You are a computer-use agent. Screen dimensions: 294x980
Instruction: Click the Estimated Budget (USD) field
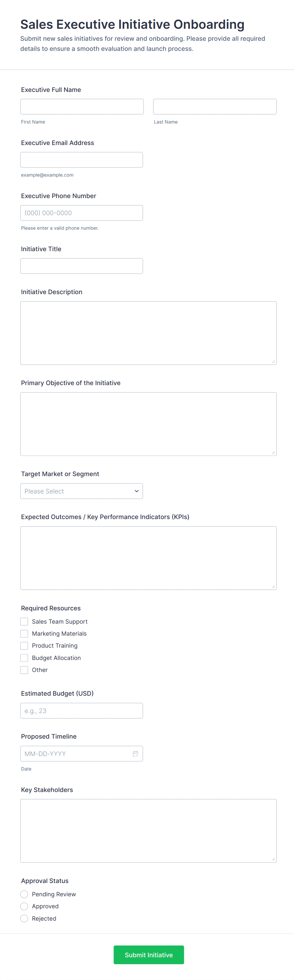[x=82, y=711]
